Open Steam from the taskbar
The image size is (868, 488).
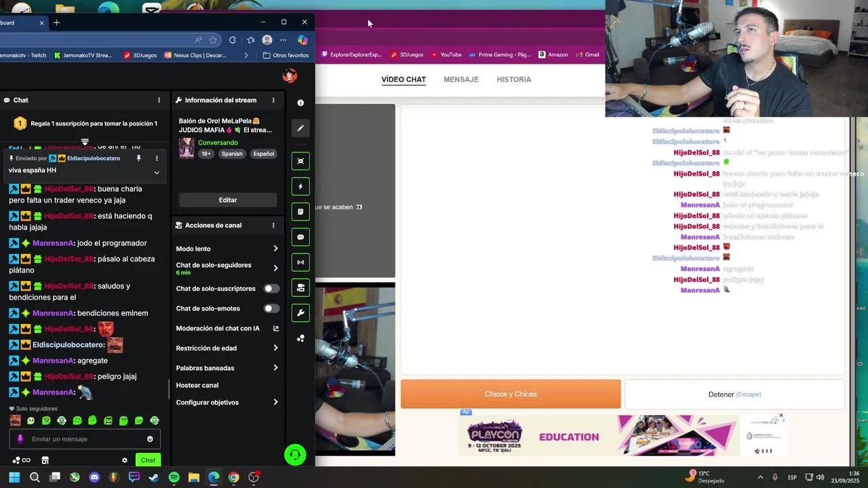(x=154, y=477)
